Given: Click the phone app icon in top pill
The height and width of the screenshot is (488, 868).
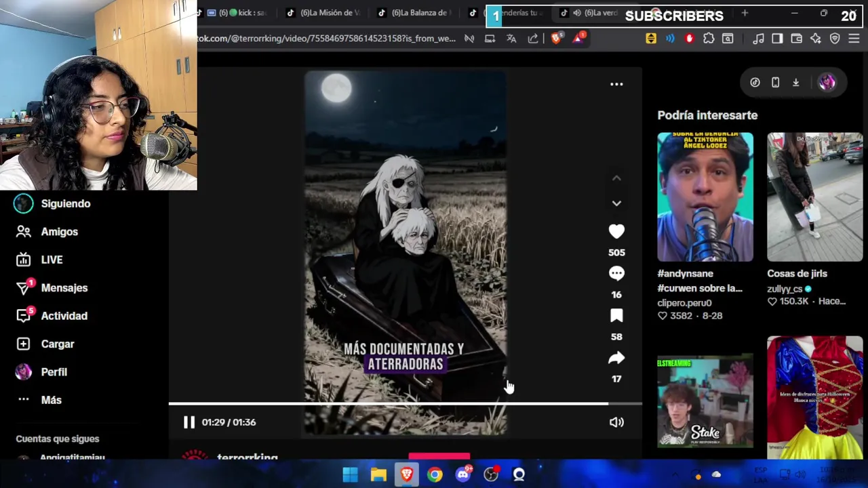Looking at the screenshot, I should (775, 83).
